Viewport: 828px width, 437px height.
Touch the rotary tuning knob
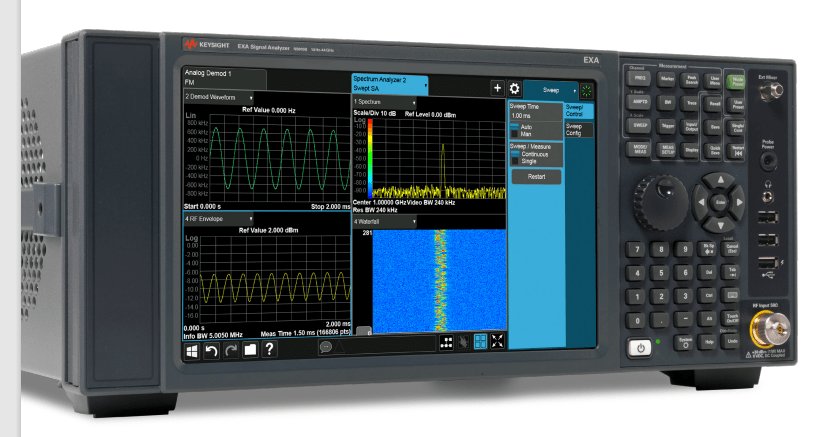[661, 203]
